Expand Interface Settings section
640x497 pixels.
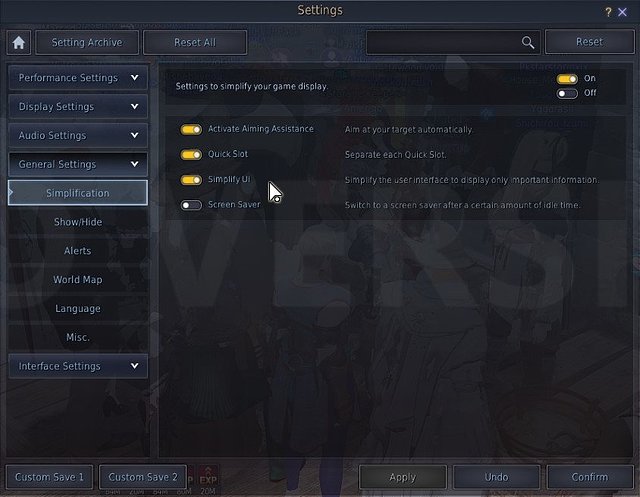click(x=78, y=366)
